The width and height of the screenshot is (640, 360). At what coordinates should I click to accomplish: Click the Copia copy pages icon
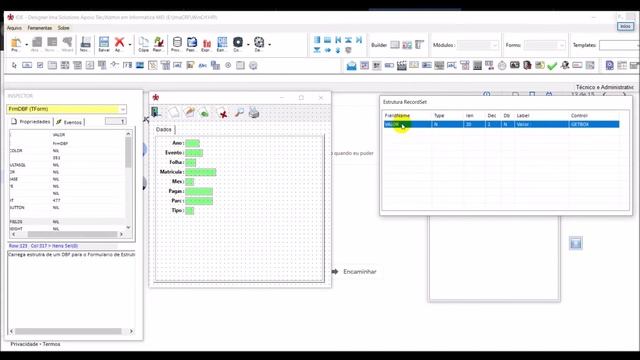click(144, 44)
